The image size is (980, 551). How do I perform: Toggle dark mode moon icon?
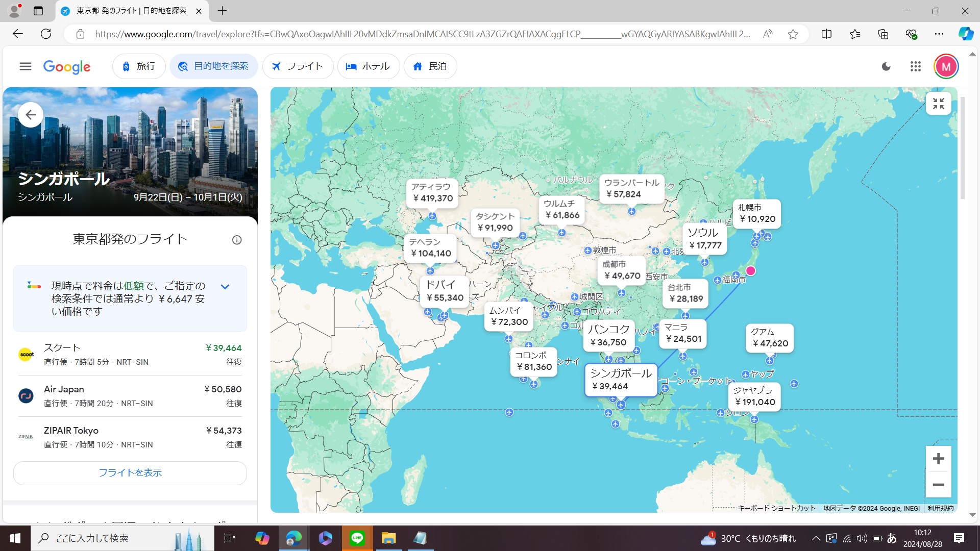click(x=886, y=66)
